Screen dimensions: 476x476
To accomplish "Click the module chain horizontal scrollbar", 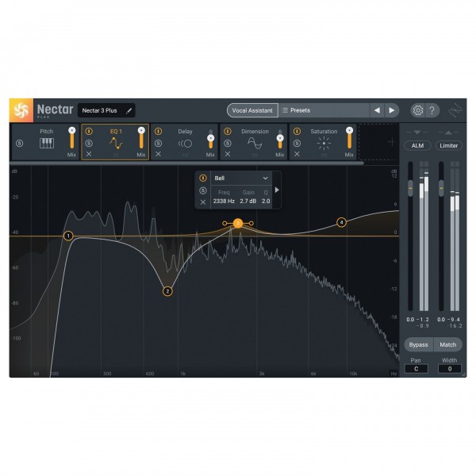I will pyautogui.click(x=186, y=163).
